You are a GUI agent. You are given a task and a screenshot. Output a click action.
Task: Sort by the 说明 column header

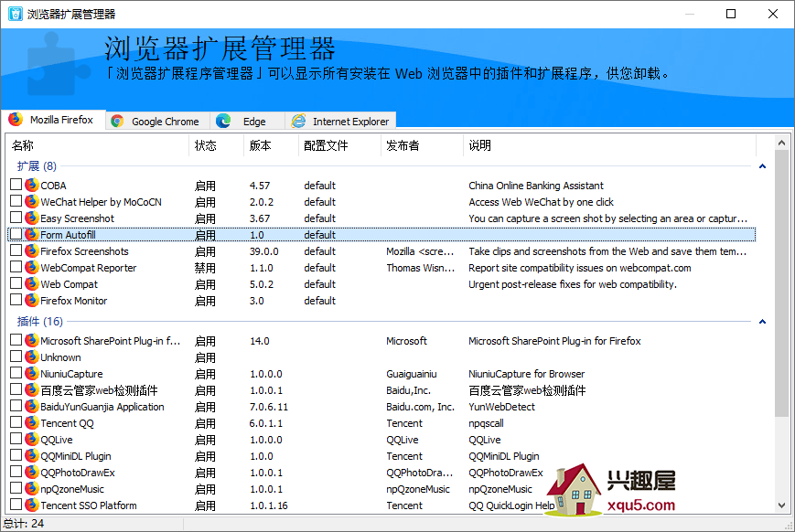pos(609,145)
